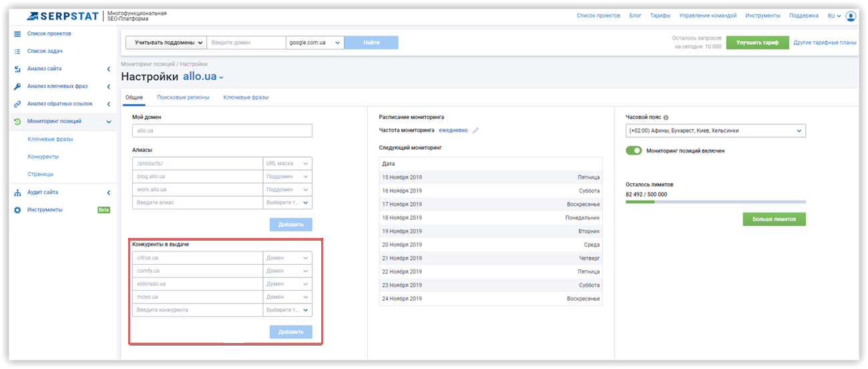This screenshot has width=868, height=369.
Task: Open type dropdown next to Введите алиас
Action: tap(288, 203)
